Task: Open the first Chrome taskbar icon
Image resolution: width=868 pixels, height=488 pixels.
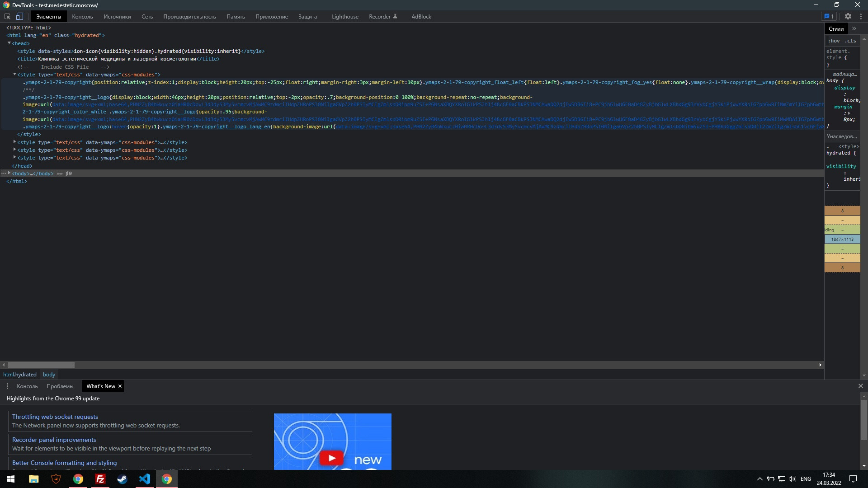Action: tap(78, 479)
